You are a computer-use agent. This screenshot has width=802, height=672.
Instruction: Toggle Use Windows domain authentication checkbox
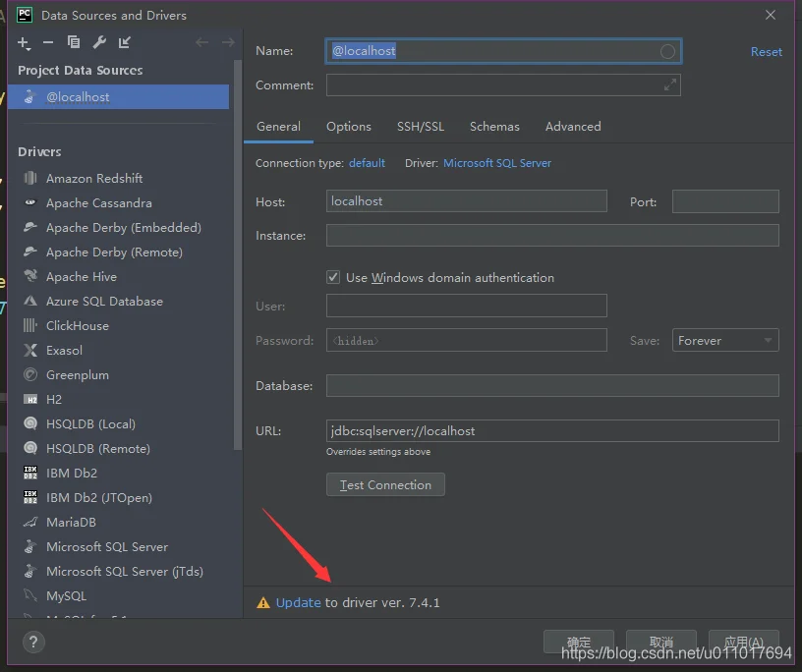(333, 277)
